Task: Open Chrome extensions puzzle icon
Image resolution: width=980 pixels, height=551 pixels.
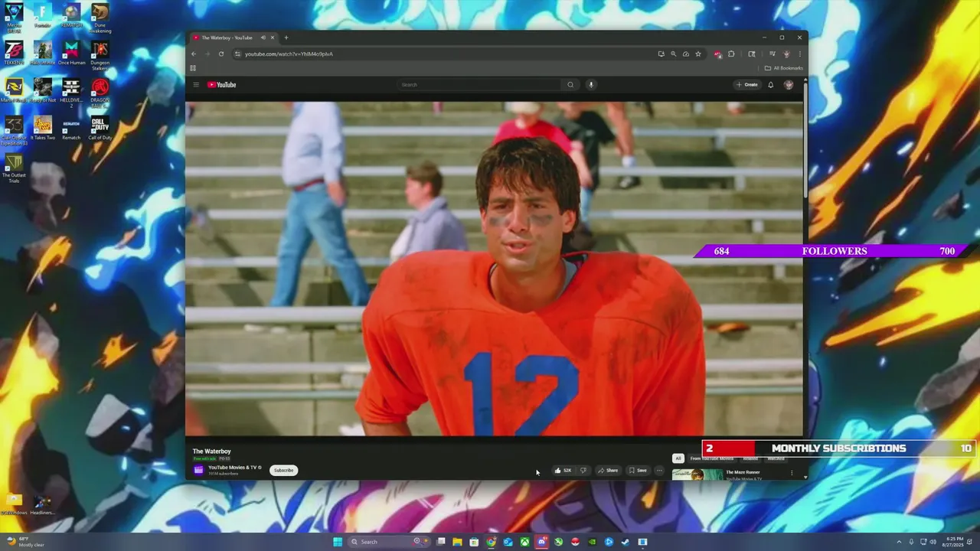Action: [x=731, y=54]
